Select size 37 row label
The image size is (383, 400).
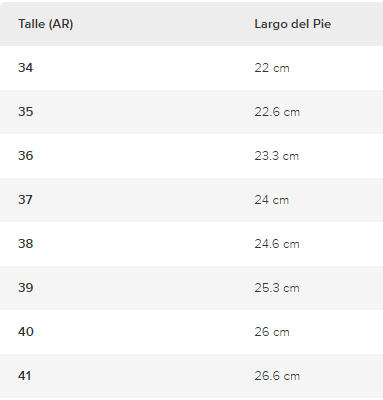26,200
